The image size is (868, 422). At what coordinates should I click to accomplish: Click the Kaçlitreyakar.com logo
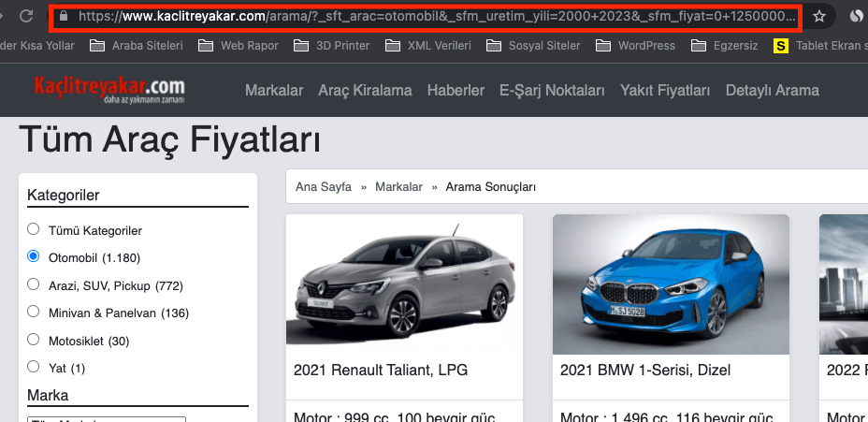coord(109,89)
